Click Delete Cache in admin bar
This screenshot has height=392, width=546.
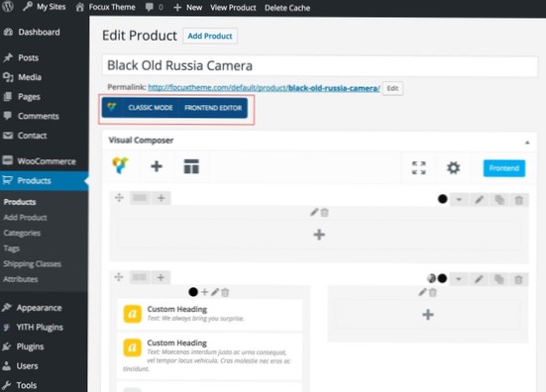click(x=287, y=8)
